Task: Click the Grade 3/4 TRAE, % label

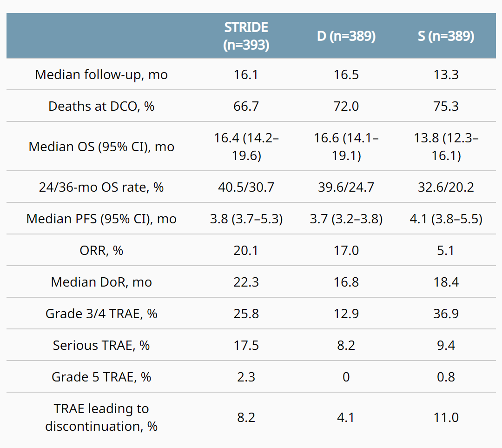Action: [x=101, y=314]
